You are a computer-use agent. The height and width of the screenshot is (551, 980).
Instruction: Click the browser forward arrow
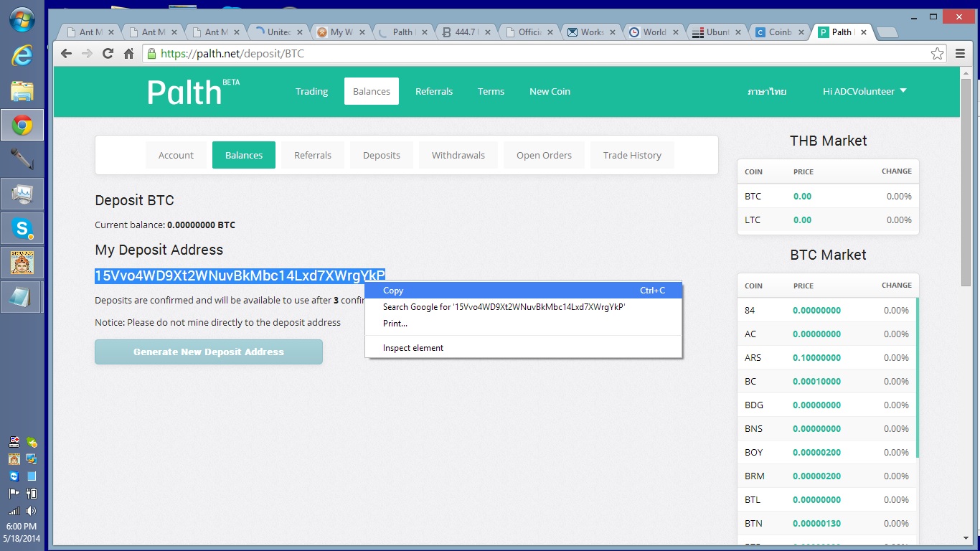[x=87, y=54]
